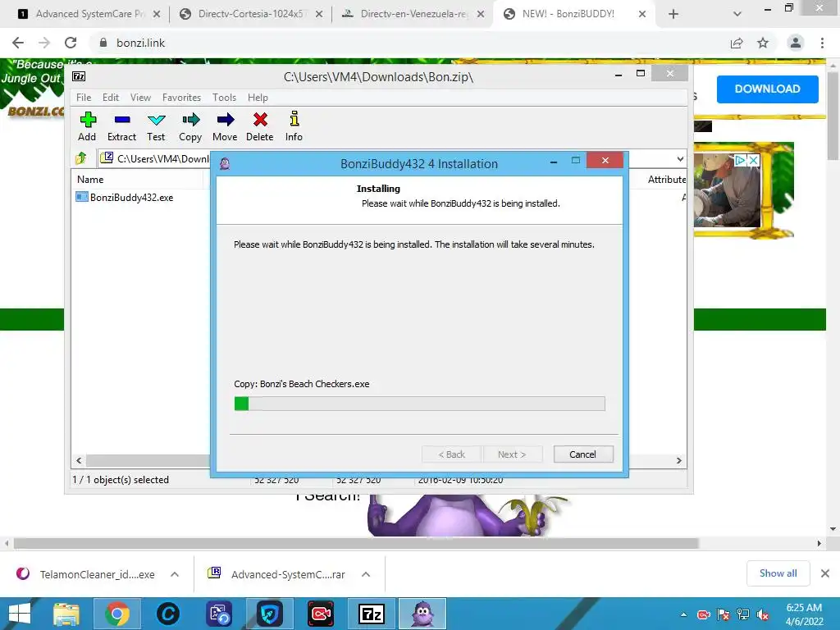Click the Name column header
The width and height of the screenshot is (840, 630).
click(x=90, y=180)
